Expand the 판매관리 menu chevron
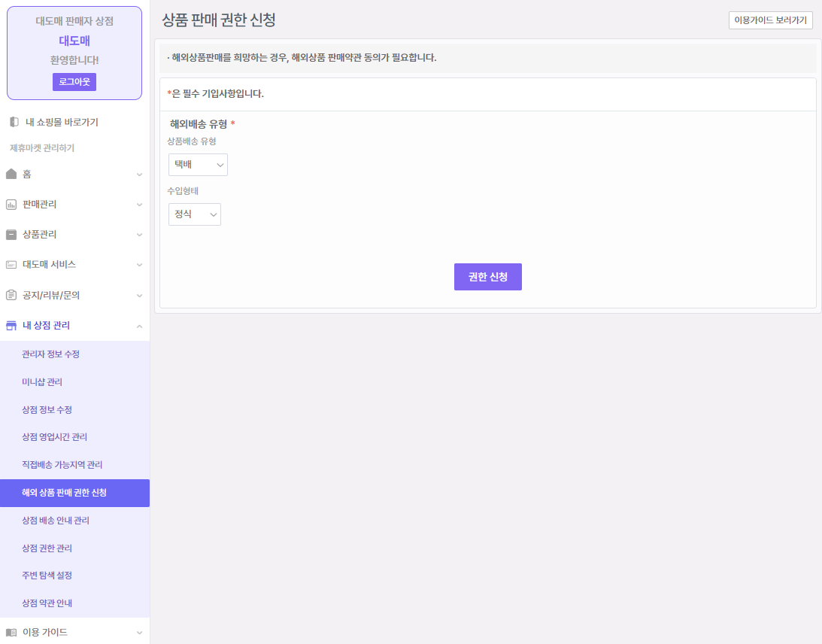Viewport: 822px width, 644px height. (139, 205)
